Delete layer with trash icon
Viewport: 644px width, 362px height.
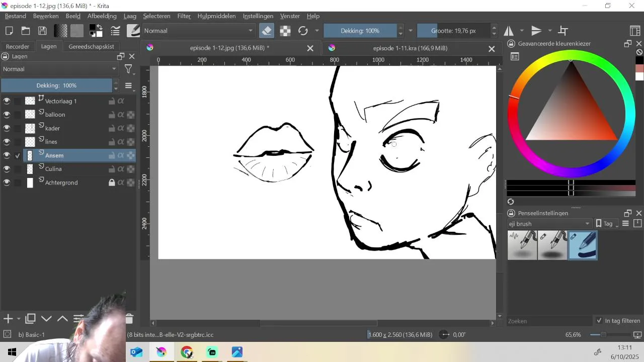pyautogui.click(x=129, y=319)
